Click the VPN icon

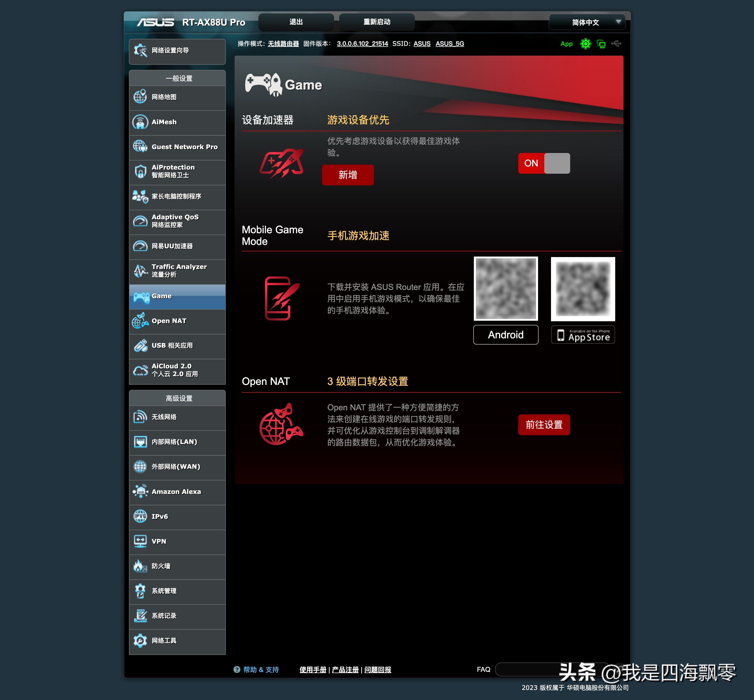pyautogui.click(x=140, y=541)
